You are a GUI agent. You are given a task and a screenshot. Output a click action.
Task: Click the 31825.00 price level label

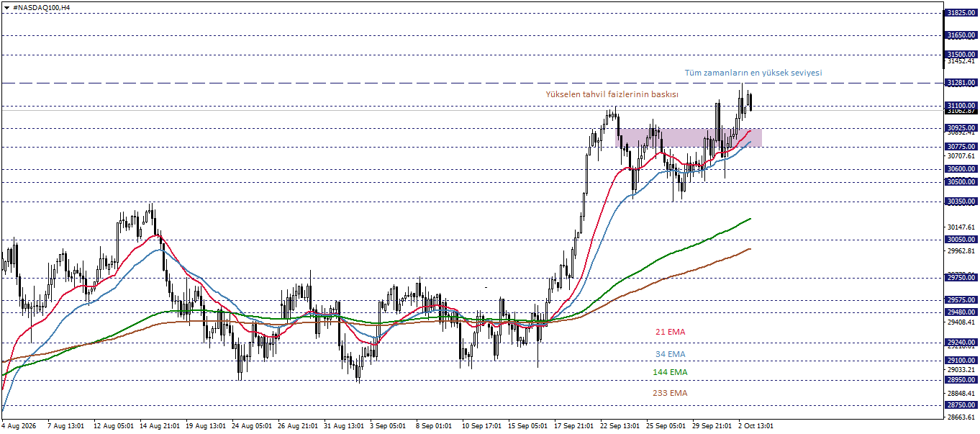961,13
